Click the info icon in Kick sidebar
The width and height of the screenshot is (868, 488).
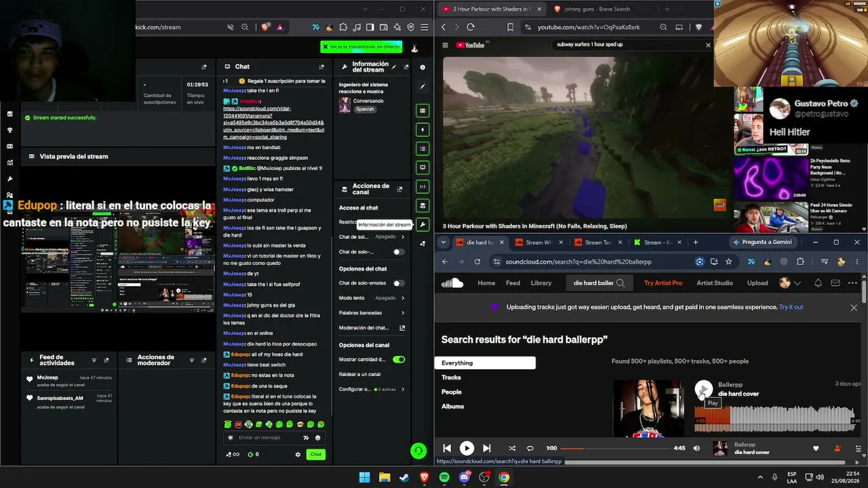coord(422,67)
